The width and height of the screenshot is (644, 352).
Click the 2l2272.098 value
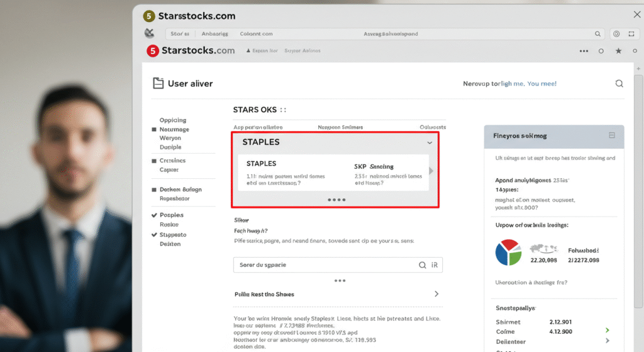[x=583, y=260]
